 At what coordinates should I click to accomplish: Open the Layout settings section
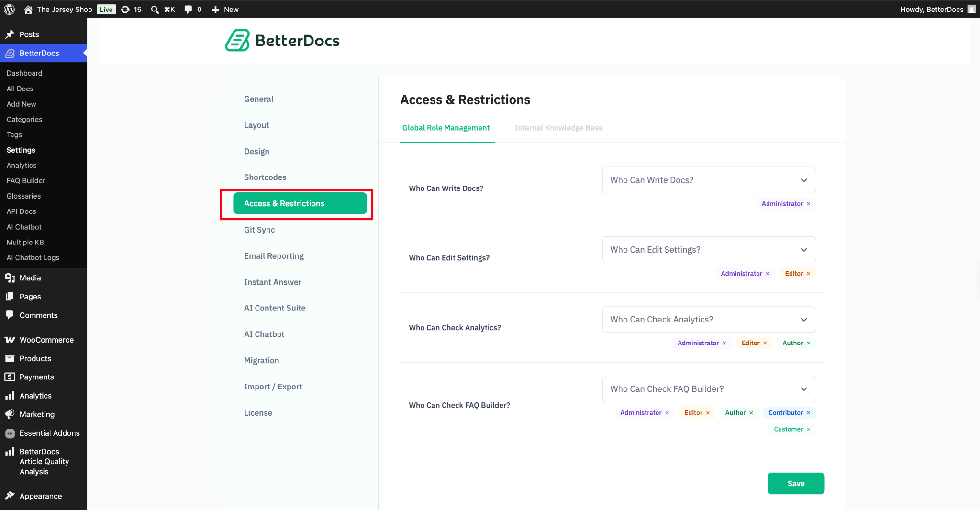(256, 125)
